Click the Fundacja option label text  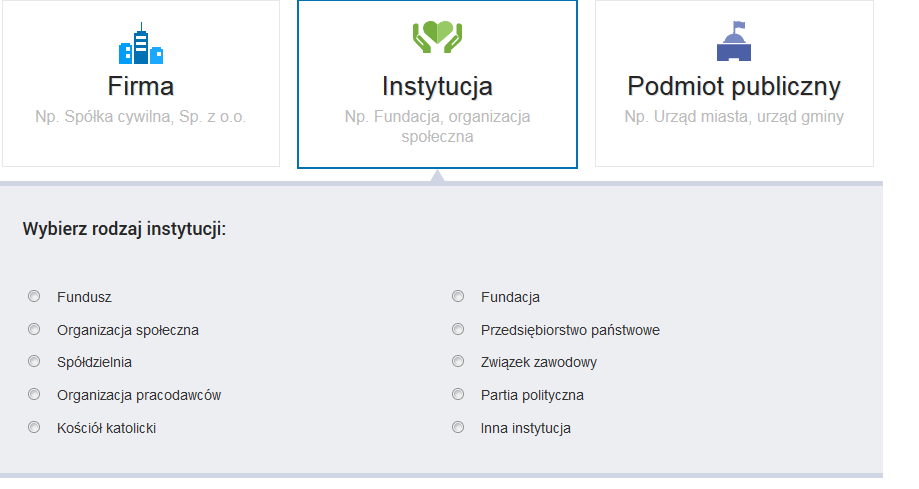(x=510, y=298)
